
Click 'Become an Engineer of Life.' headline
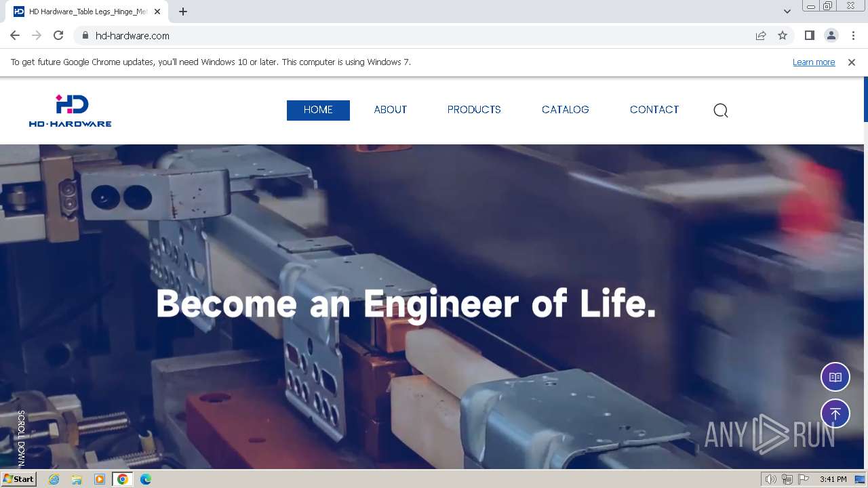pyautogui.click(x=406, y=304)
